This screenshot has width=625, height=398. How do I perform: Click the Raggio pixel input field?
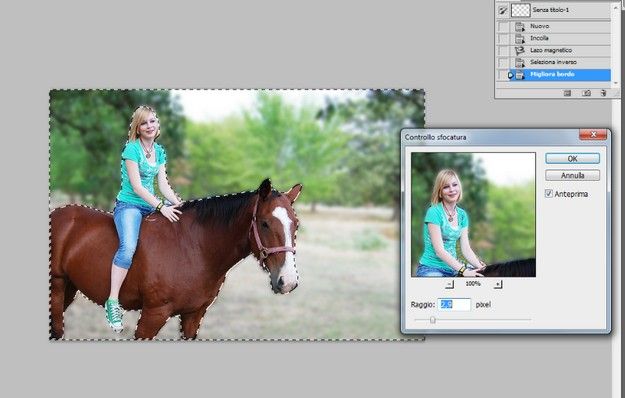coord(454,304)
